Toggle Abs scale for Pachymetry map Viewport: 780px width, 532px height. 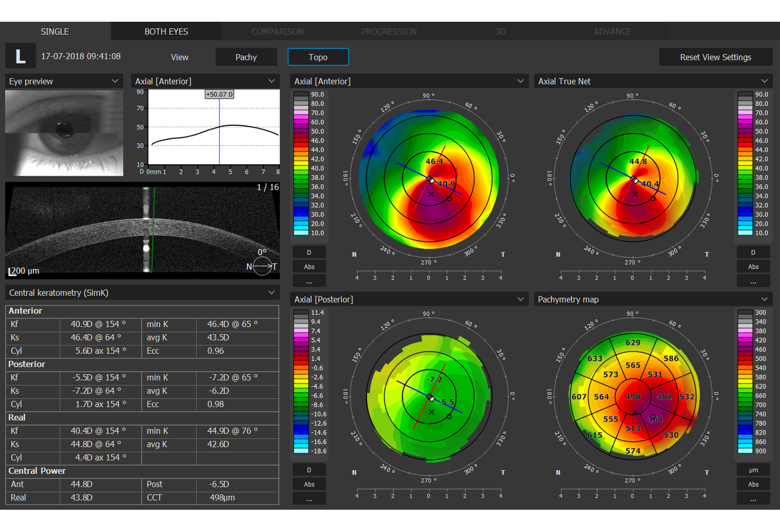click(x=753, y=484)
